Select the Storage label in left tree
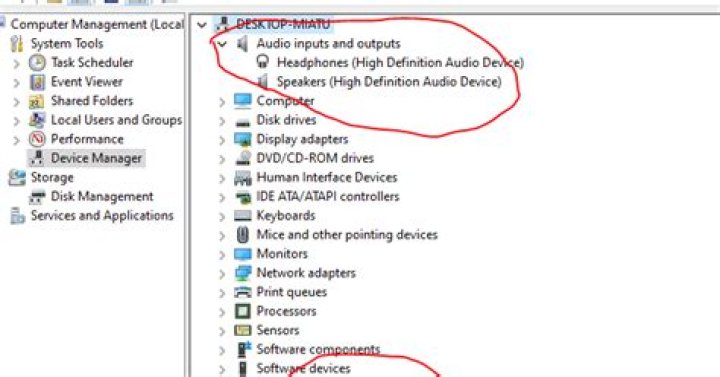This screenshot has width=720, height=377. (52, 178)
